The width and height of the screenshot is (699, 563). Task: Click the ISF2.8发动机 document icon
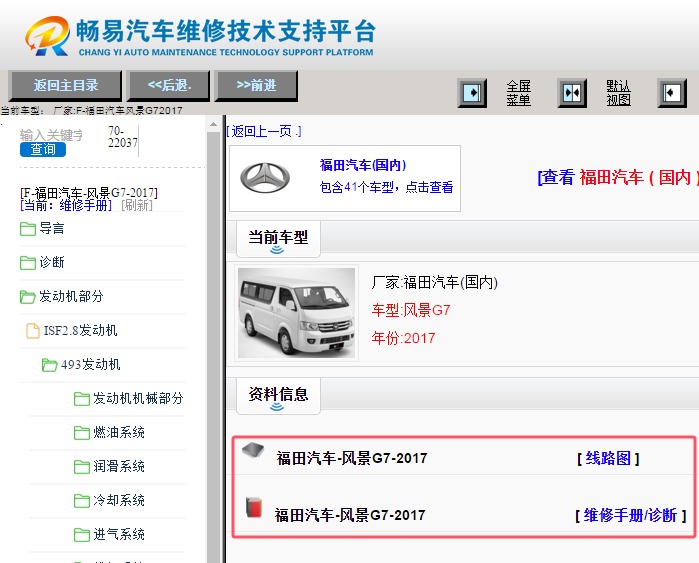tap(33, 331)
